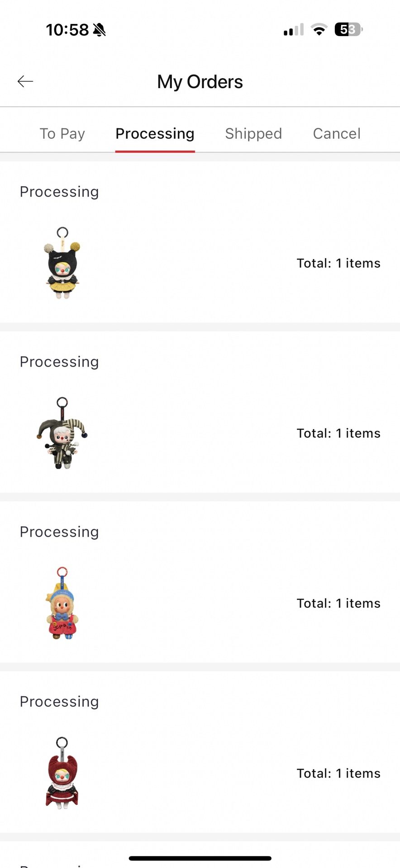The image size is (400, 868).
Task: Tap the cellular signal bars
Action: [293, 30]
